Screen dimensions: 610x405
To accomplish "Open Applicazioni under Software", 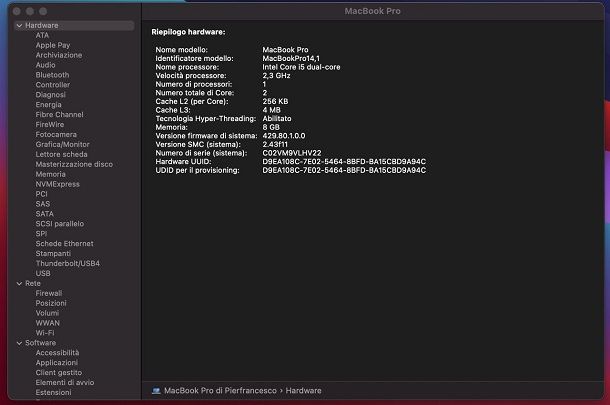I will [x=57, y=363].
